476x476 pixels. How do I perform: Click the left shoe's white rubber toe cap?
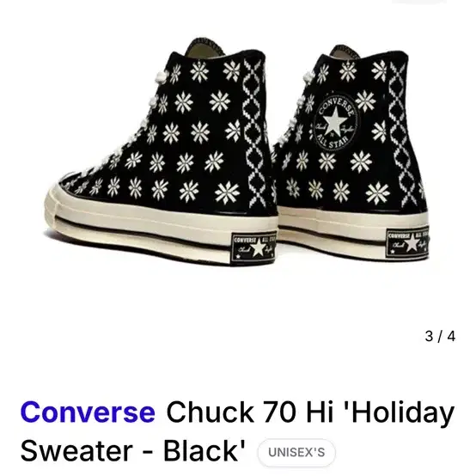tap(55, 204)
